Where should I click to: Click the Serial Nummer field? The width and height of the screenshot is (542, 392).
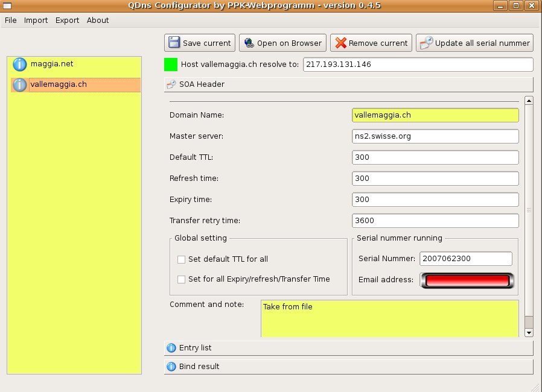pyautogui.click(x=466, y=259)
